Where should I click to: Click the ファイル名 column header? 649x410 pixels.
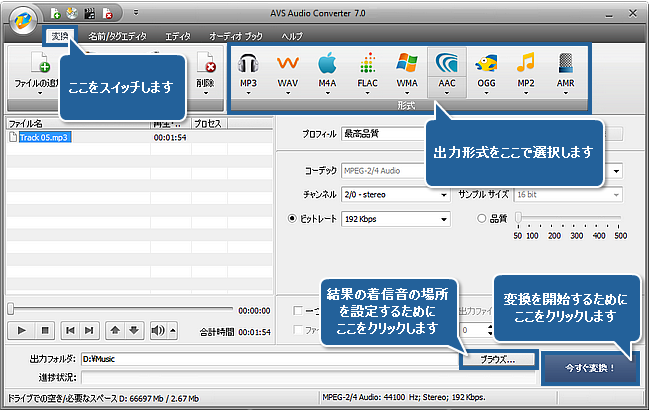78,124
